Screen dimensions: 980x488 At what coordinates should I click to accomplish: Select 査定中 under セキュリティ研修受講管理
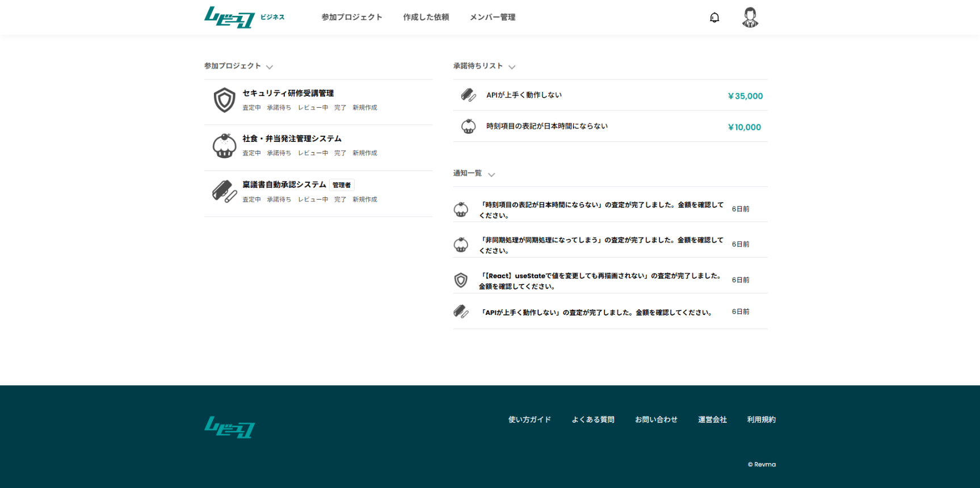pyautogui.click(x=251, y=108)
